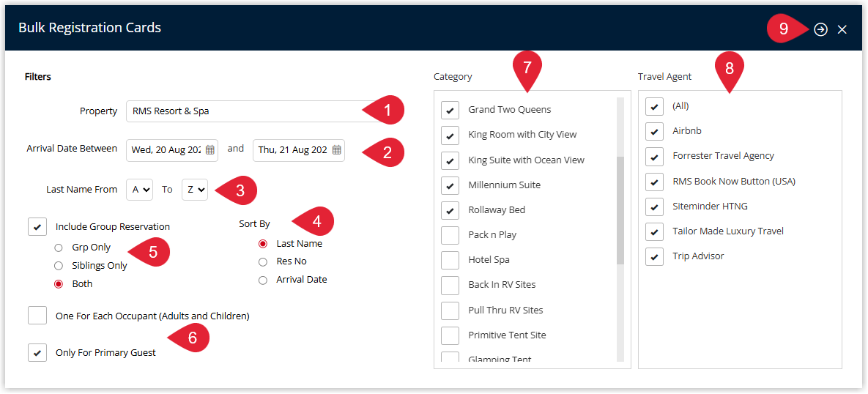Uncheck Trip Advisor travel agent

point(654,256)
